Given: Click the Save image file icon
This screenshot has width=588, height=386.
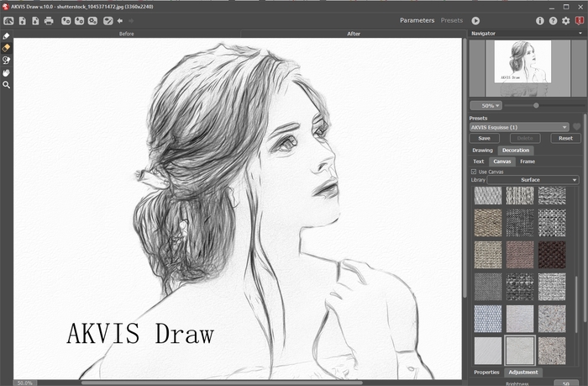Looking at the screenshot, I should pos(35,21).
